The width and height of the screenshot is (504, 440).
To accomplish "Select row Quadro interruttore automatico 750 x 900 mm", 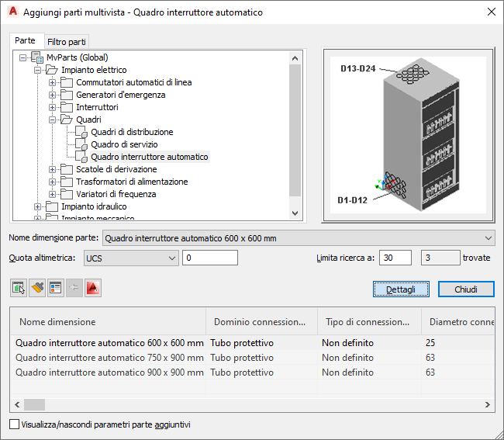I will point(252,358).
